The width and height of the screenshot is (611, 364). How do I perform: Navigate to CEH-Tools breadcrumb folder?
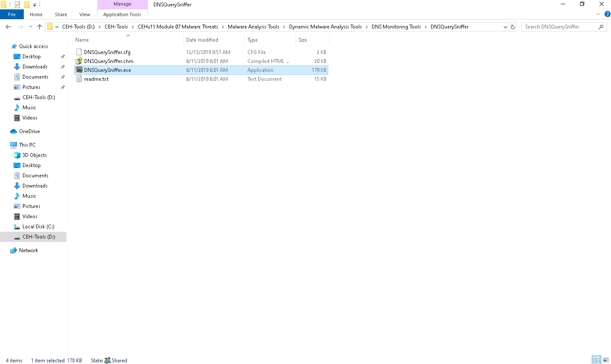click(x=116, y=27)
